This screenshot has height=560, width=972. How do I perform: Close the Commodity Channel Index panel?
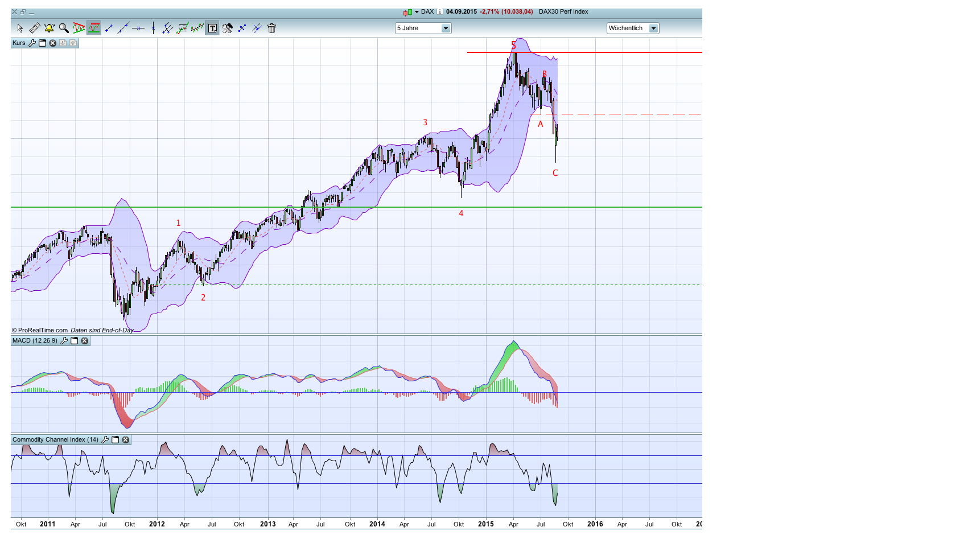click(x=126, y=439)
